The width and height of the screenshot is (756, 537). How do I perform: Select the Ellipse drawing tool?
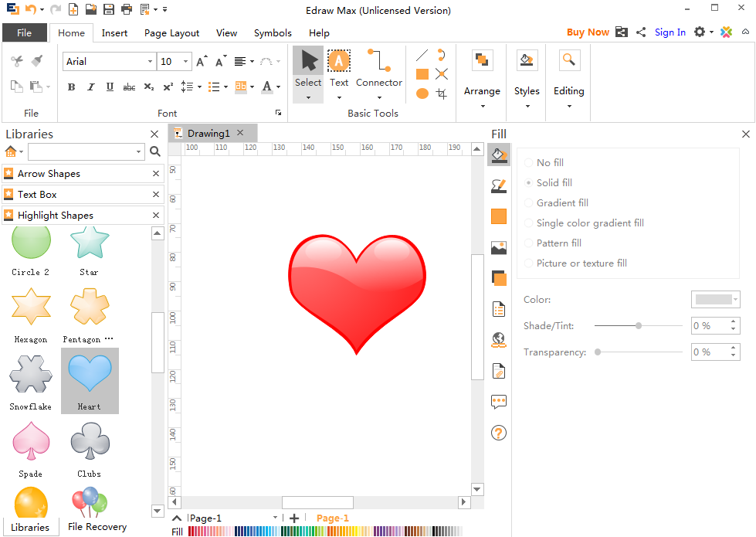tap(422, 93)
